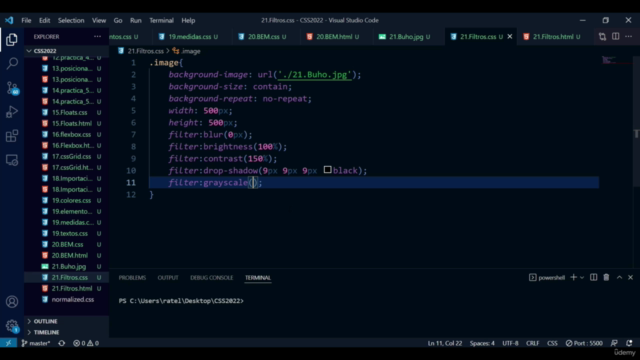Open the View menu

pyautogui.click(x=99, y=20)
